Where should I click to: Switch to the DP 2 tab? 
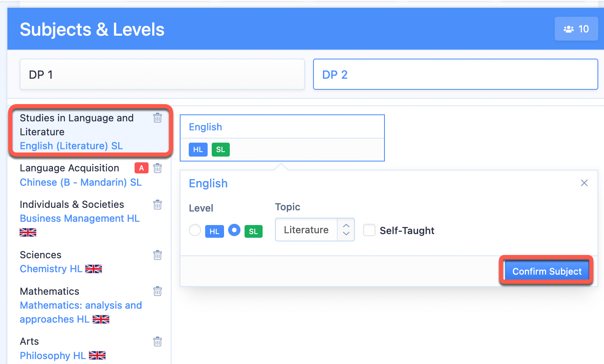point(455,74)
